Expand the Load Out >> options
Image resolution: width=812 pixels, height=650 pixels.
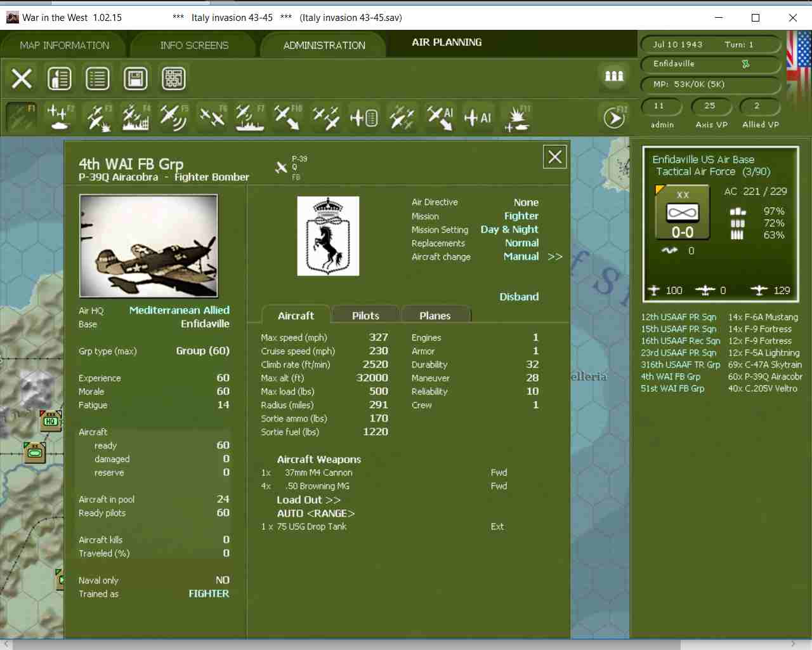tap(308, 500)
